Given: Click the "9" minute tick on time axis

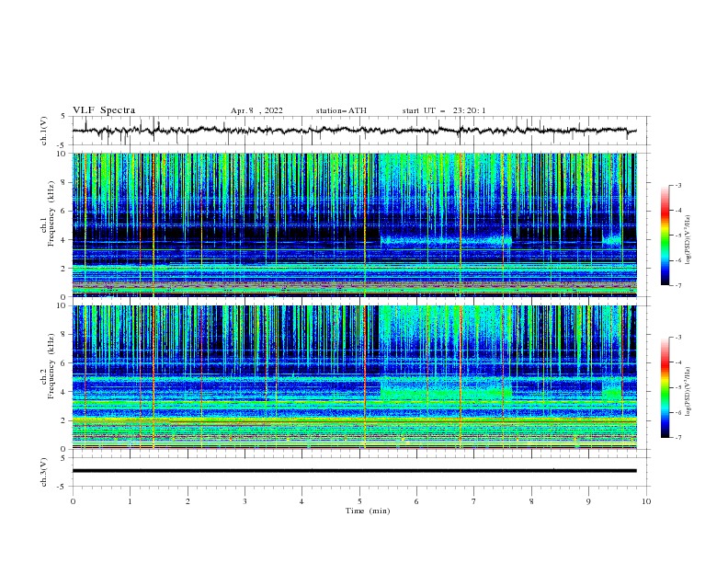Looking at the screenshot, I should click(x=588, y=501).
